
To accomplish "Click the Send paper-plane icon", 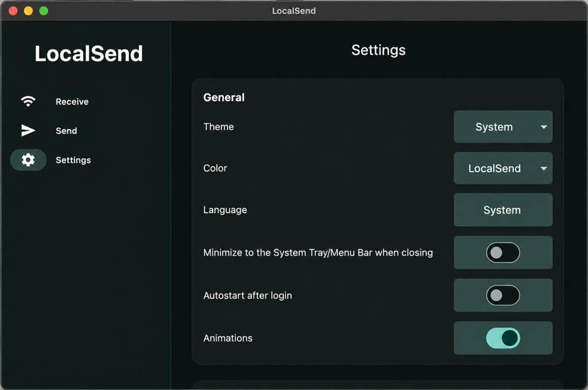I will click(28, 130).
